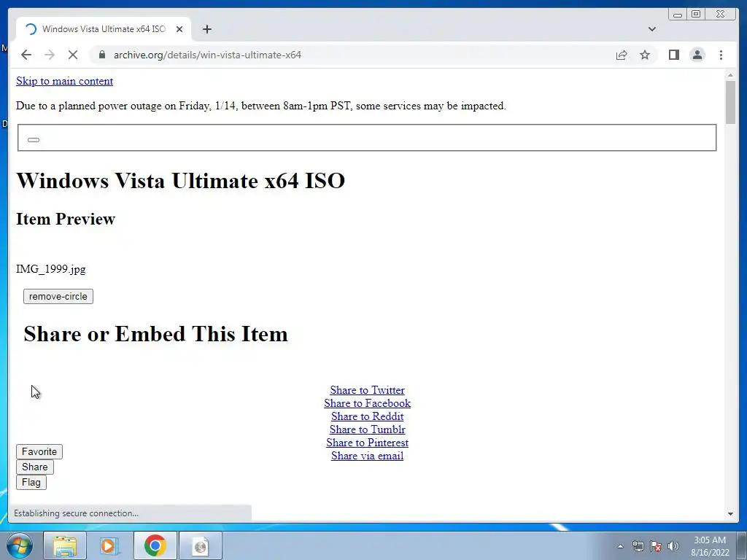Click the IMG_1999.jpg file name text
This screenshot has height=560, width=747.
pos(51,269)
